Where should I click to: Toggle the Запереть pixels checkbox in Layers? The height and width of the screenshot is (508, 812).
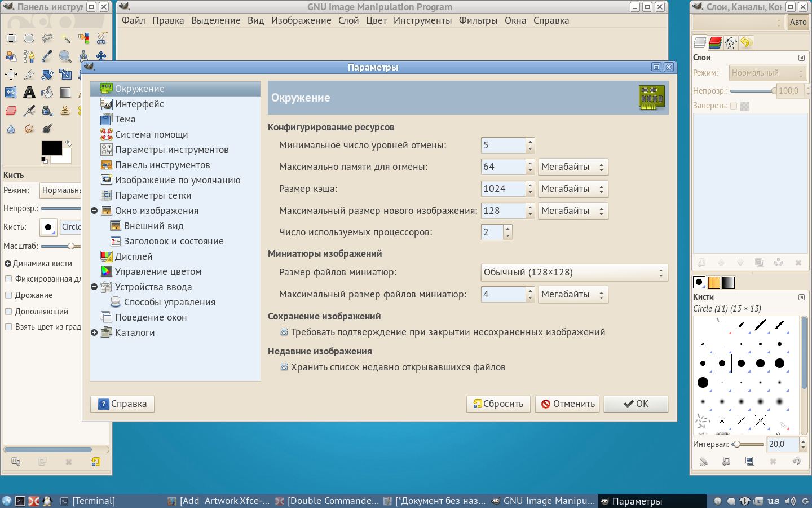[x=734, y=106]
